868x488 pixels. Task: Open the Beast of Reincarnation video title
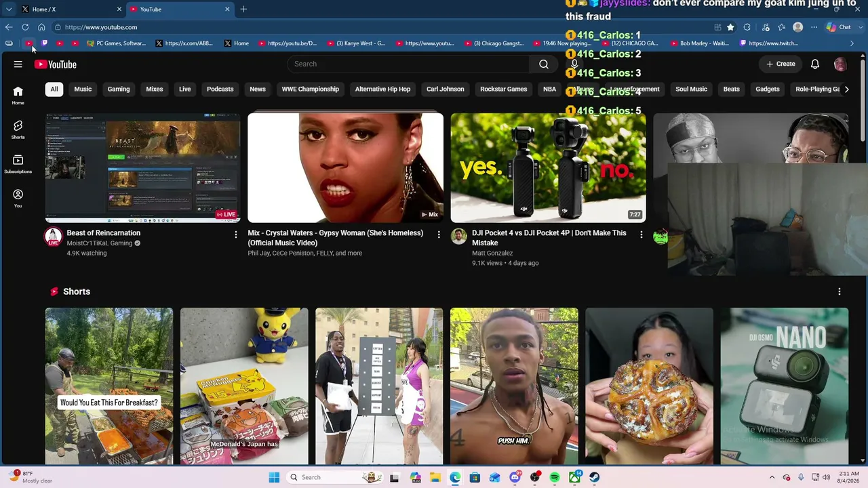tap(104, 233)
